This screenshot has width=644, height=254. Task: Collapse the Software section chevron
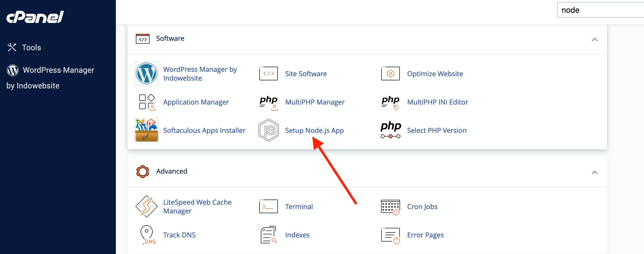pyautogui.click(x=594, y=40)
